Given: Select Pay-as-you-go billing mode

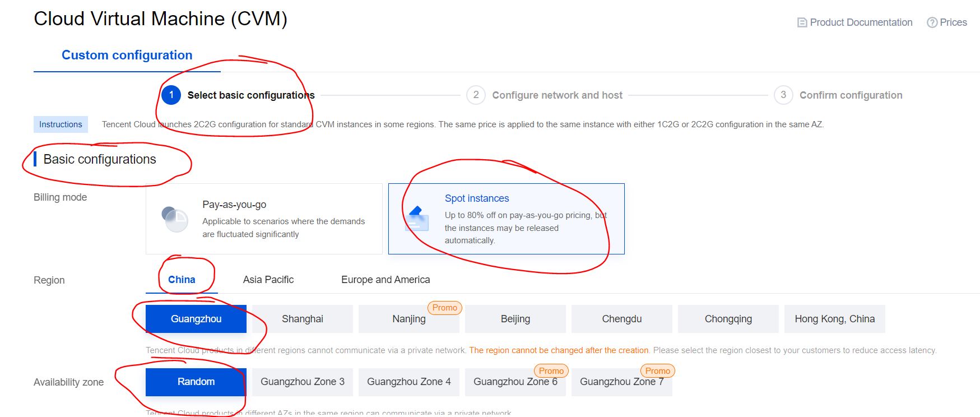Looking at the screenshot, I should [264, 219].
